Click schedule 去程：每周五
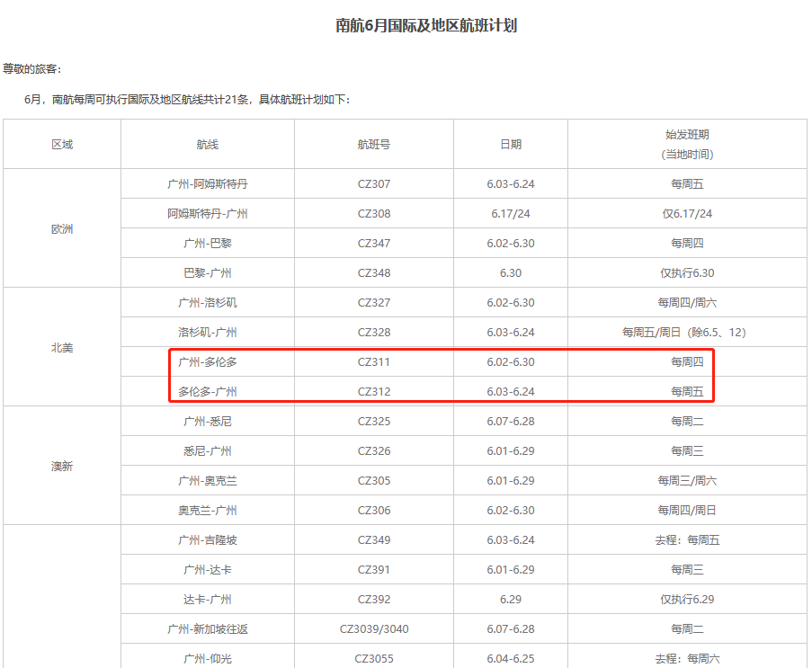The width and height of the screenshot is (812, 668). coord(687,540)
